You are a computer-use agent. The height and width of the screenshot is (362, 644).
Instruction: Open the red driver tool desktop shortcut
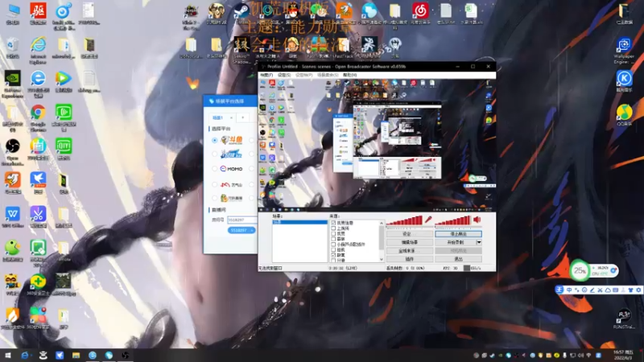pos(38,14)
